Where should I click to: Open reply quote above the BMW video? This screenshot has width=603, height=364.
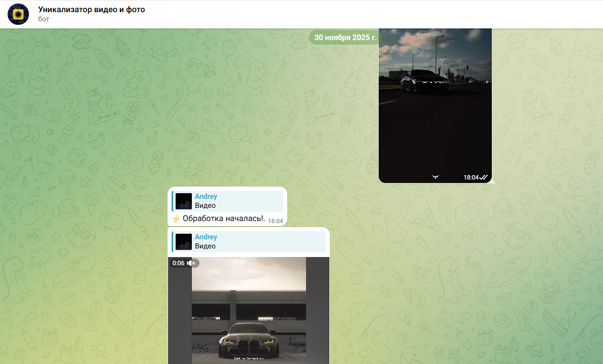pyautogui.click(x=249, y=241)
